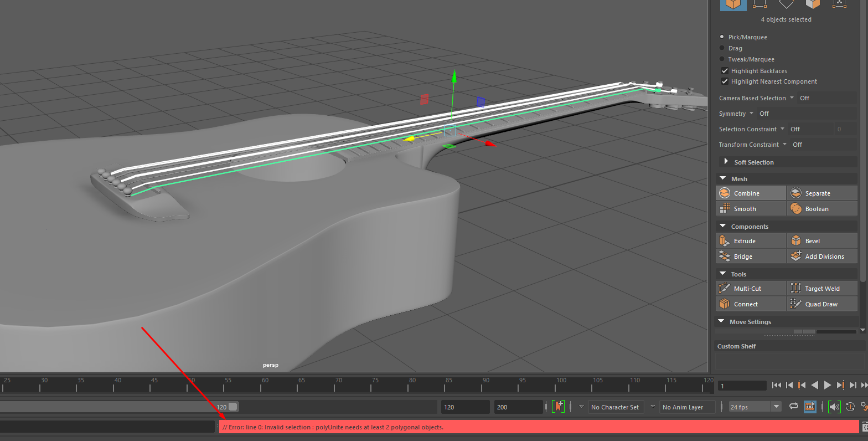Go to start of playback range
868x441 pixels.
777,385
